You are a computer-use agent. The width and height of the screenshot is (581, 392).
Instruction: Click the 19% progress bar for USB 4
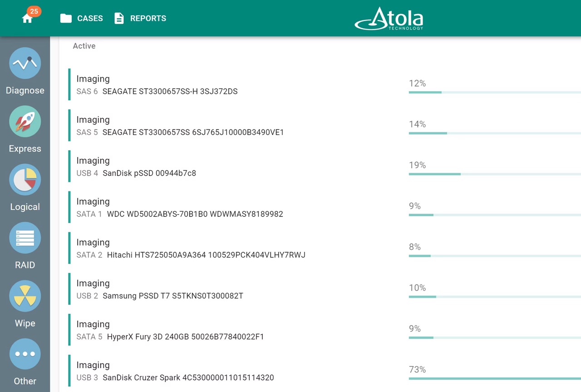click(x=495, y=174)
